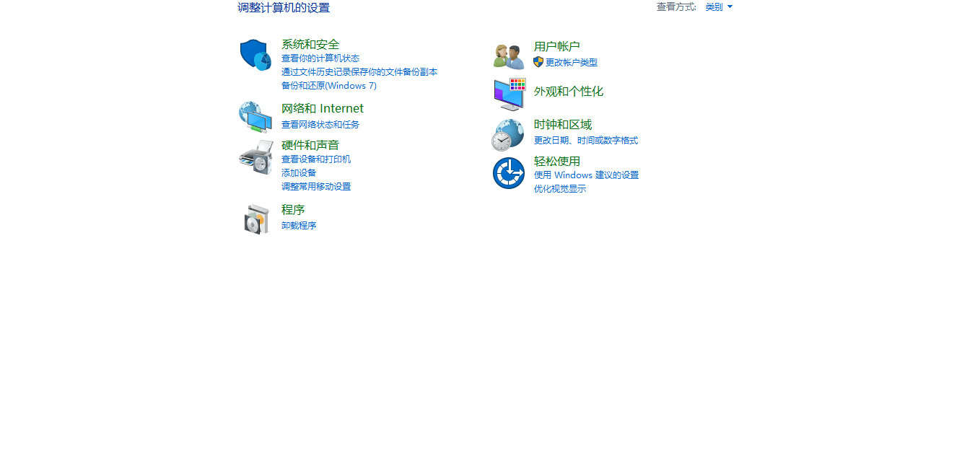Click the Ease of Access blue circle icon
The height and width of the screenshot is (466, 980).
[x=509, y=173]
